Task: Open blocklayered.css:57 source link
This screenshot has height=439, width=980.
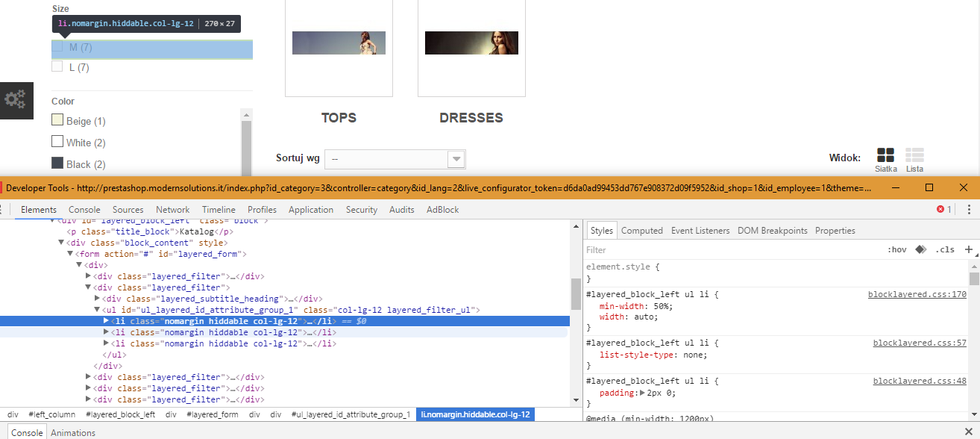Action: [x=920, y=343]
